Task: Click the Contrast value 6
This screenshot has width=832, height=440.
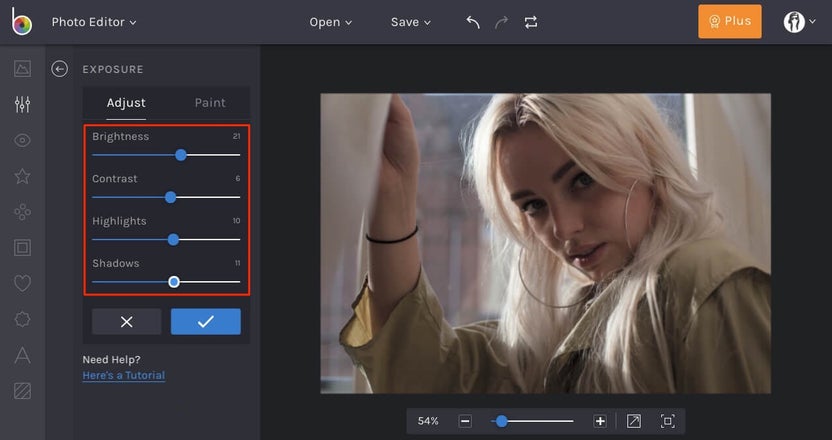Action: pos(238,178)
